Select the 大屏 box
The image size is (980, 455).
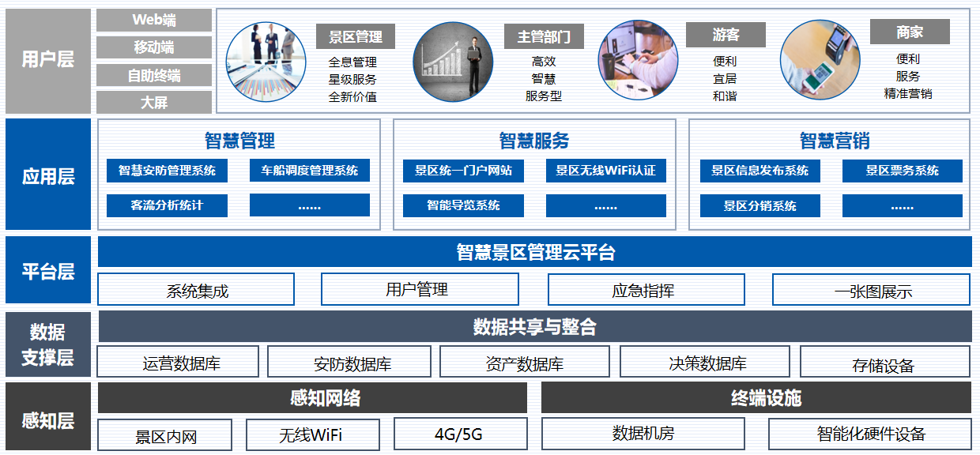[x=154, y=102]
